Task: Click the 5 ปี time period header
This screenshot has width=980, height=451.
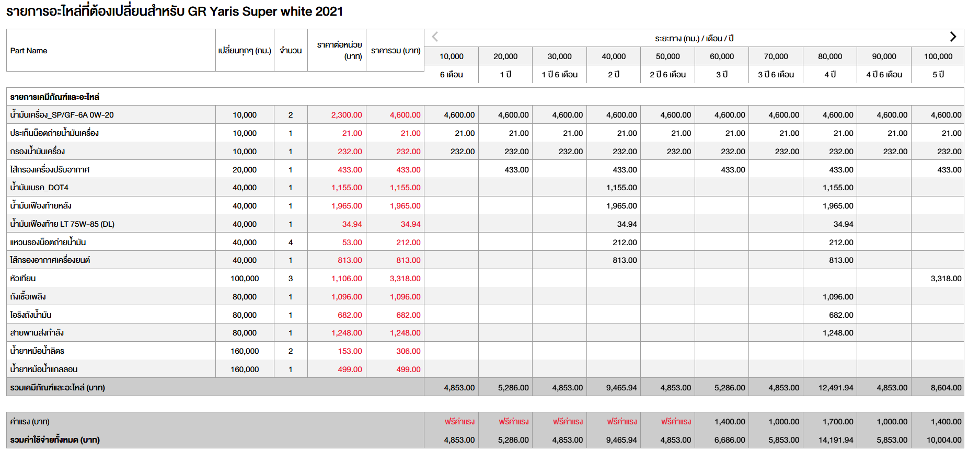Action: pos(938,75)
